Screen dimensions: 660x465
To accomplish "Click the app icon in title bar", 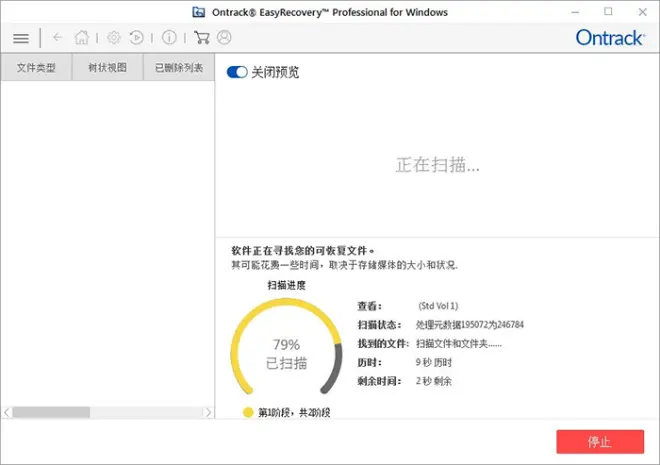I will coord(199,12).
